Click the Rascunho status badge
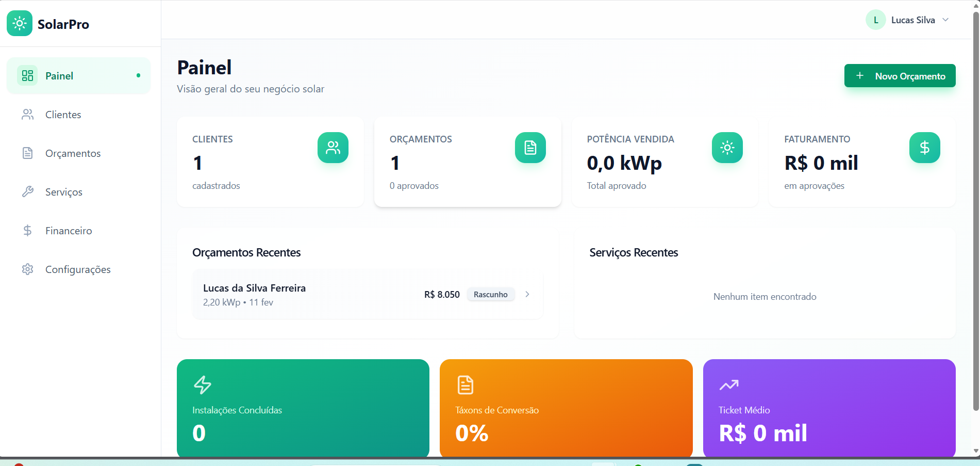The width and height of the screenshot is (980, 466). tap(491, 294)
